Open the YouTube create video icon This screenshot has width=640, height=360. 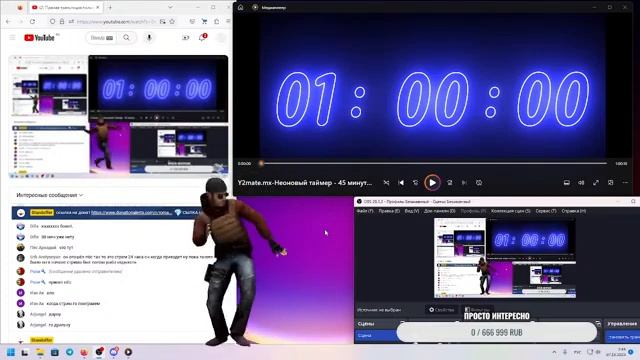click(185, 38)
